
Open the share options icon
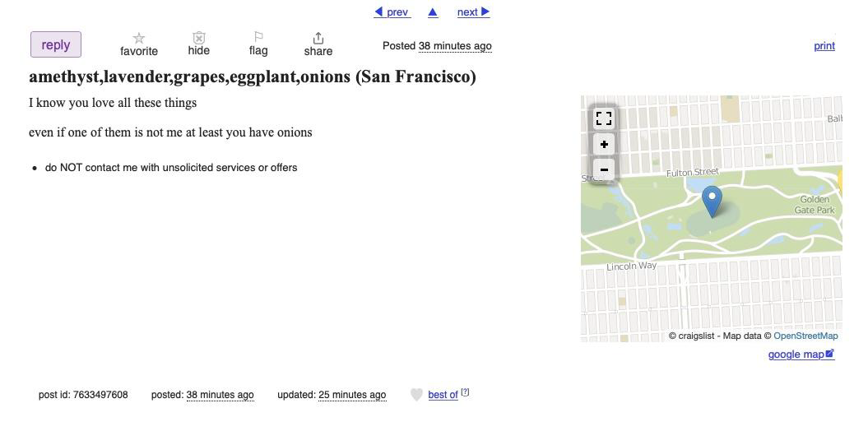pyautogui.click(x=318, y=38)
